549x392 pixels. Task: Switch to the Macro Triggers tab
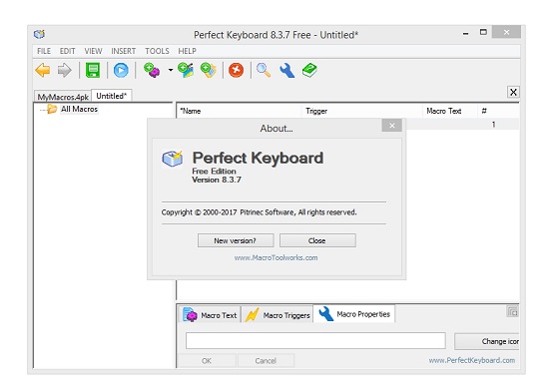click(277, 314)
